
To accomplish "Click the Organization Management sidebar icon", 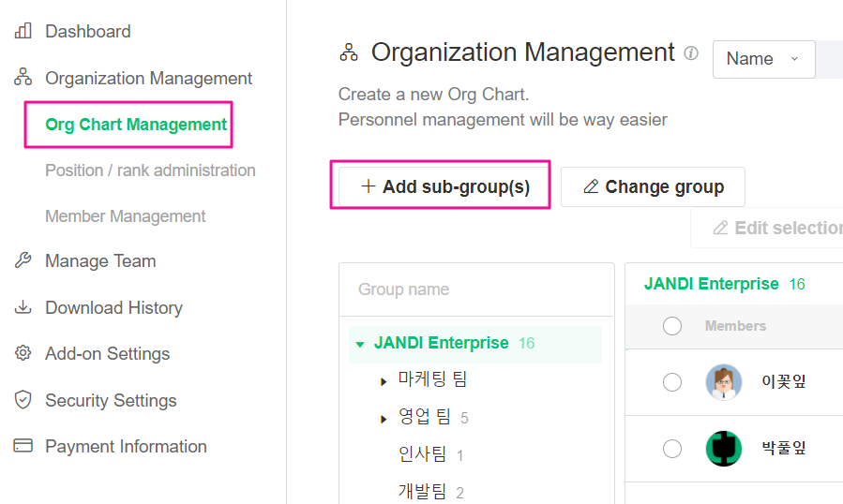I will click(23, 78).
